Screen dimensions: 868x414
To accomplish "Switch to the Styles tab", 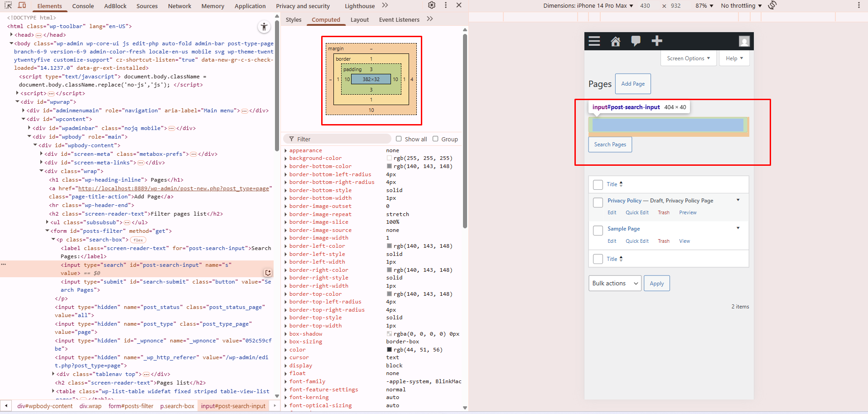I will (x=294, y=19).
